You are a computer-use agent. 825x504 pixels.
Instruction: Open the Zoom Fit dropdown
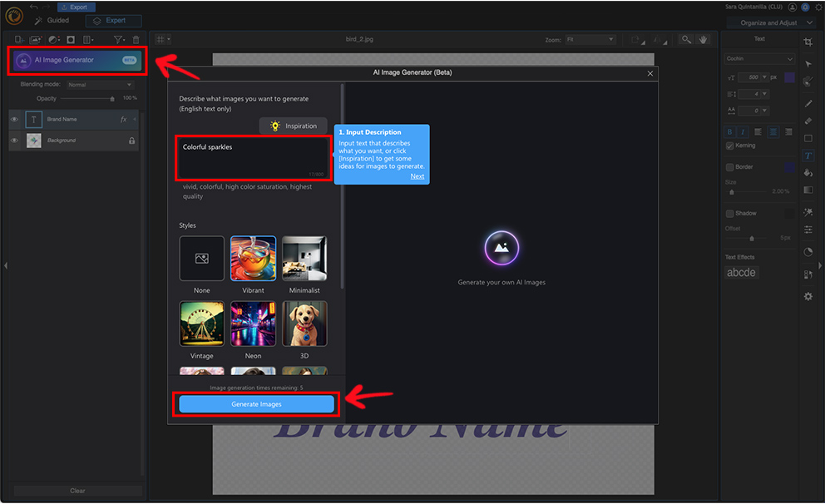pyautogui.click(x=590, y=39)
